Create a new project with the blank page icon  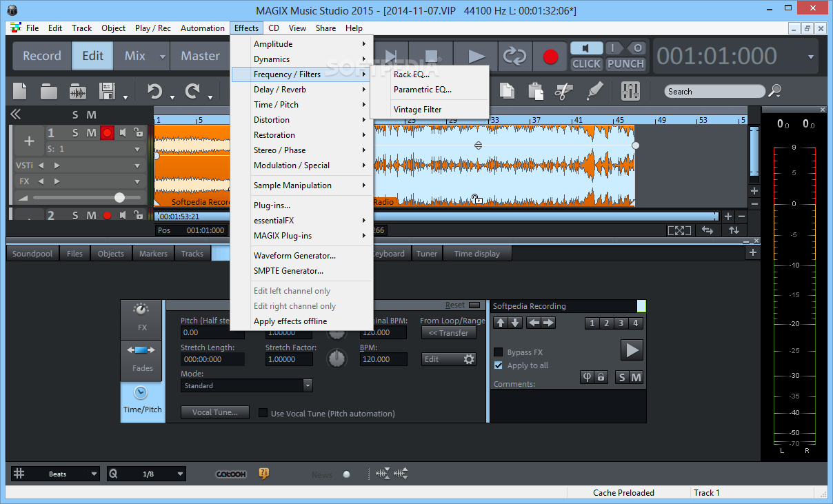click(20, 92)
